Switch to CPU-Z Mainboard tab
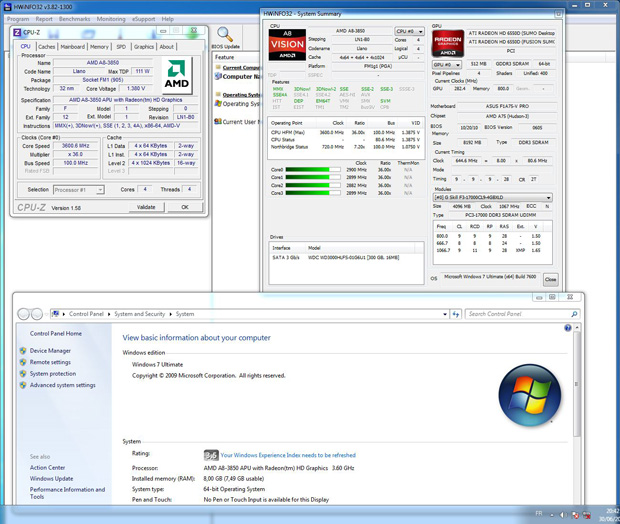This screenshot has width=620, height=524. pos(72,47)
